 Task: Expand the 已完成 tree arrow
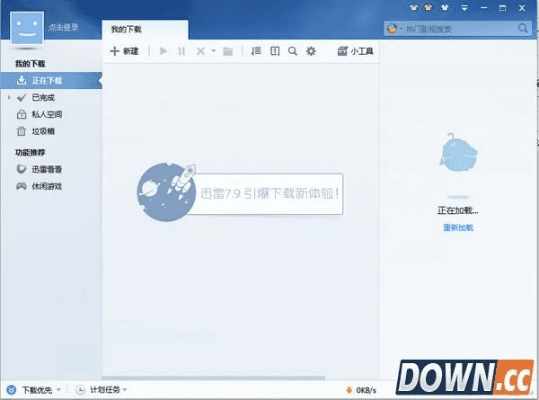coord(9,98)
